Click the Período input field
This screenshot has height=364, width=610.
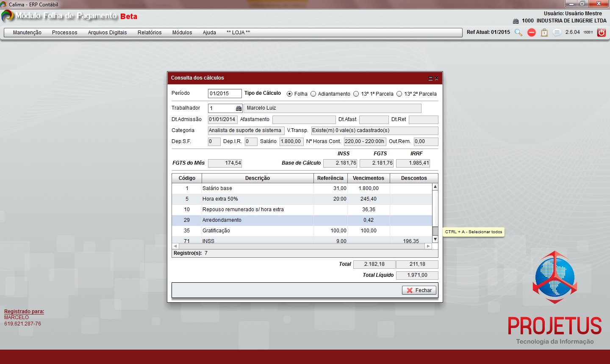(x=225, y=94)
